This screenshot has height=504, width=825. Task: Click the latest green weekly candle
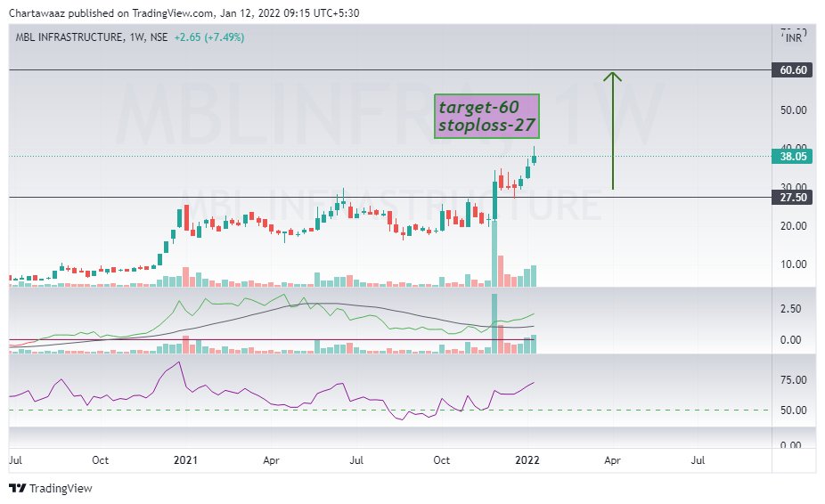tap(534, 159)
